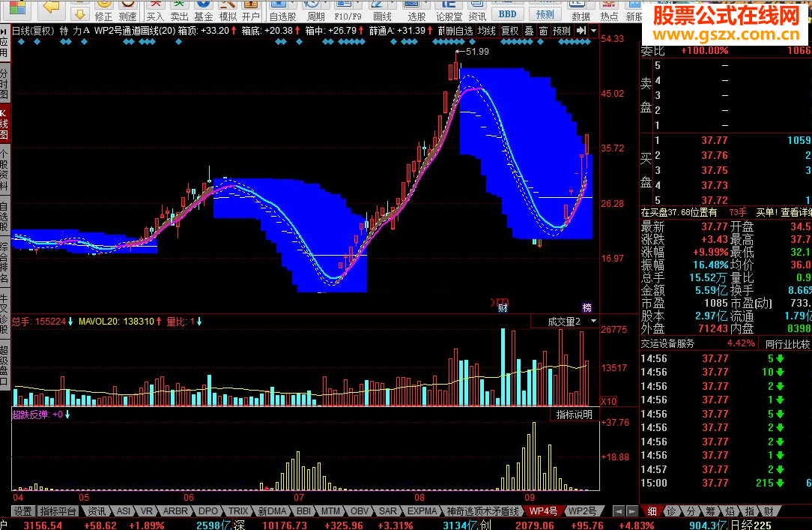Click the 修正 toolbar icon
812x530 pixels.
pyautogui.click(x=103, y=11)
